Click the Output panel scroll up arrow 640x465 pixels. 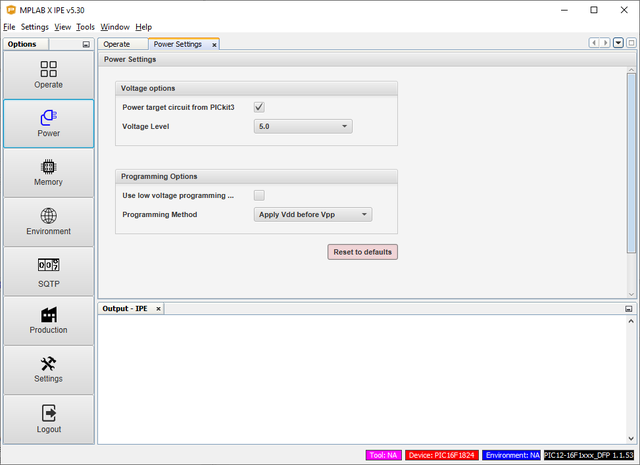(x=631, y=321)
